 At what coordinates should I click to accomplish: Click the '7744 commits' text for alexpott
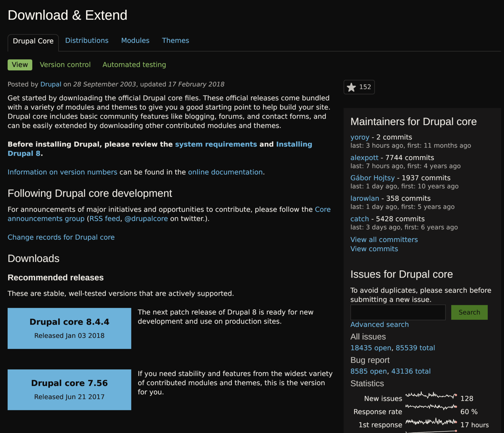(x=409, y=158)
